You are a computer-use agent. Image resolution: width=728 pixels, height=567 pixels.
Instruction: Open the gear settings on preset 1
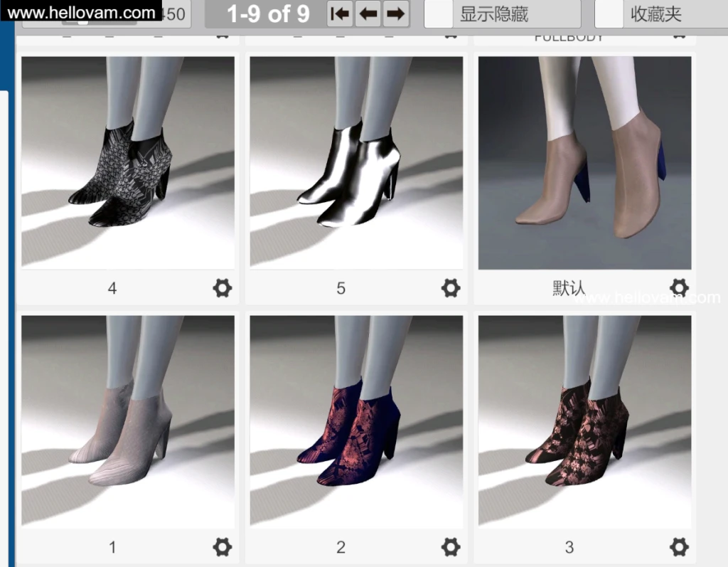(x=223, y=547)
